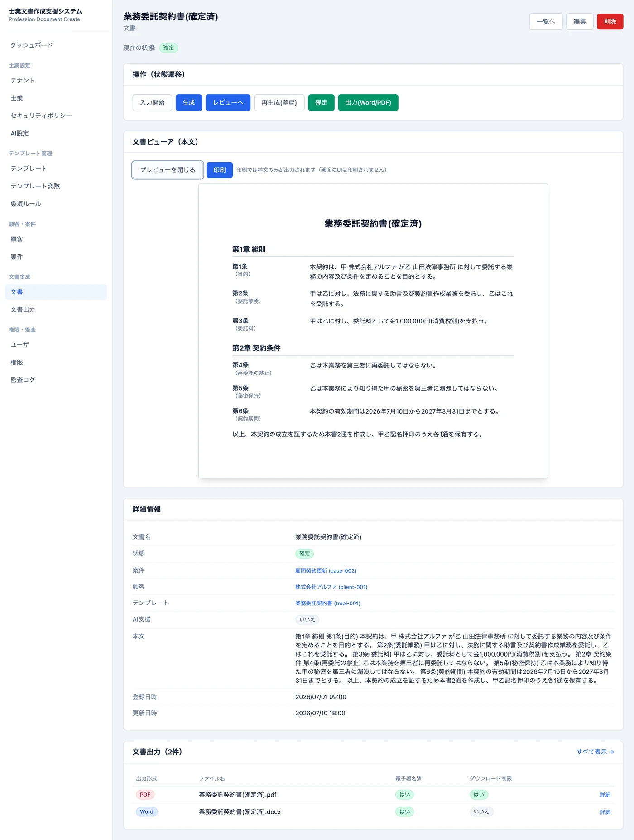The height and width of the screenshot is (840, 634).
Task: Click the 一覧へ button
Action: [x=546, y=22]
